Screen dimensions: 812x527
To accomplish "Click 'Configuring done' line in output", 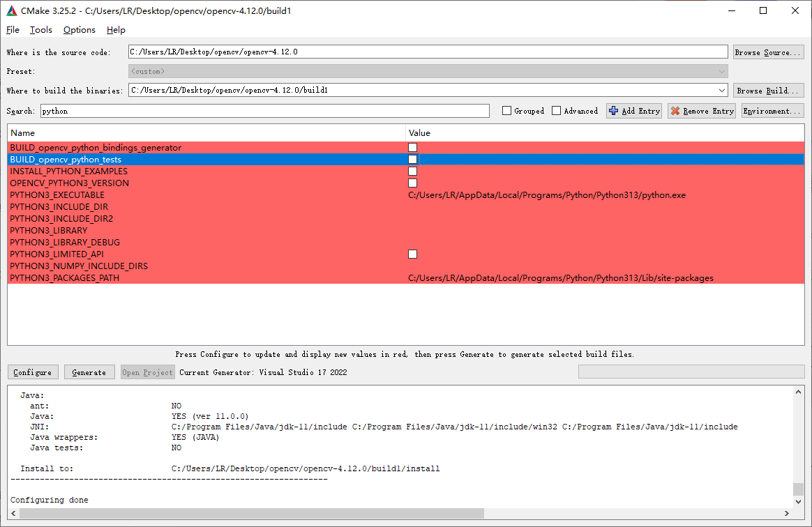I will tap(50, 500).
